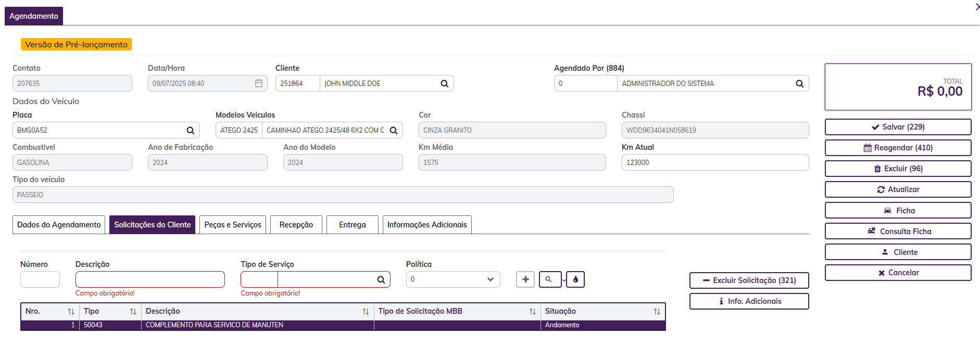Search vehicle by Placa magnifier icon
The image size is (980, 359).
click(x=190, y=131)
